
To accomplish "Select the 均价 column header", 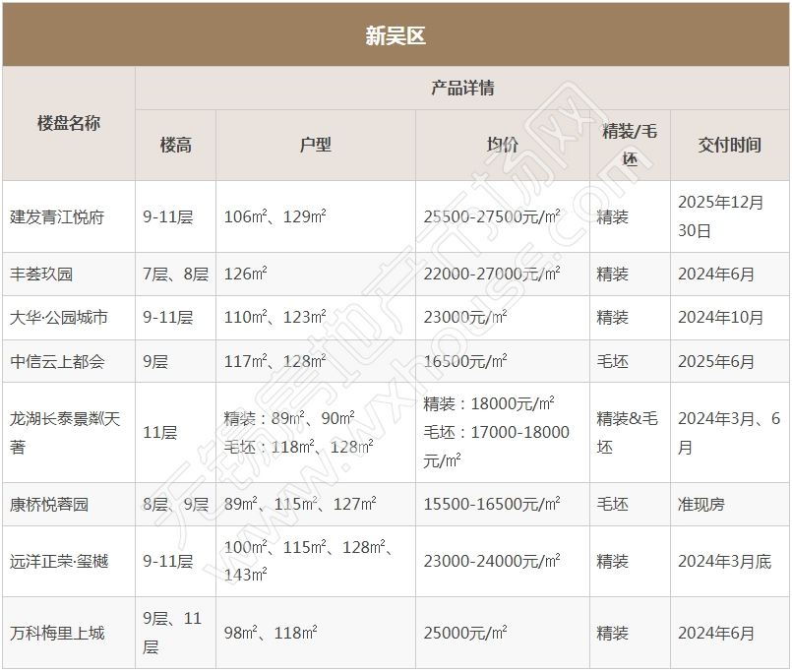I will pos(502,145).
